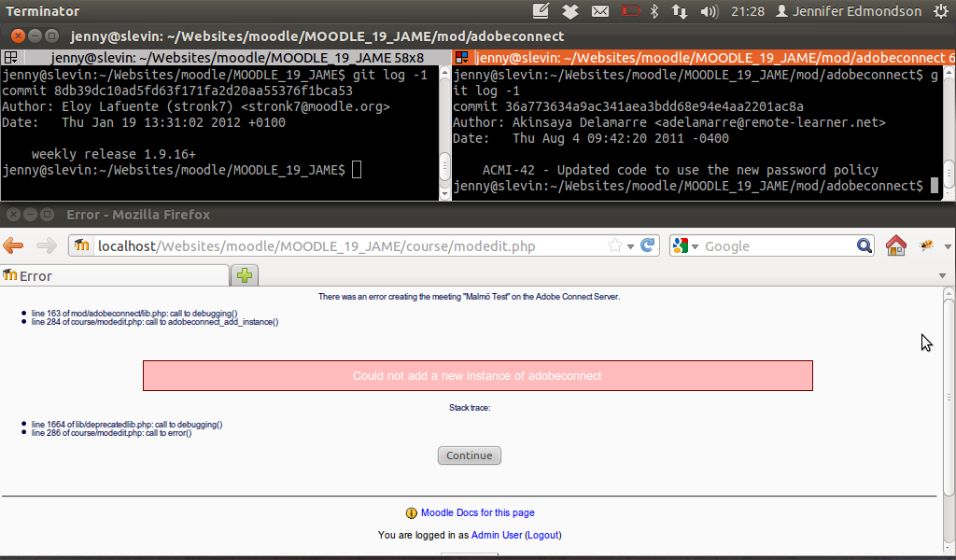Open the Jennifer Edmondson user menu
Image resolution: width=956 pixels, height=560 pixels.
(848, 11)
